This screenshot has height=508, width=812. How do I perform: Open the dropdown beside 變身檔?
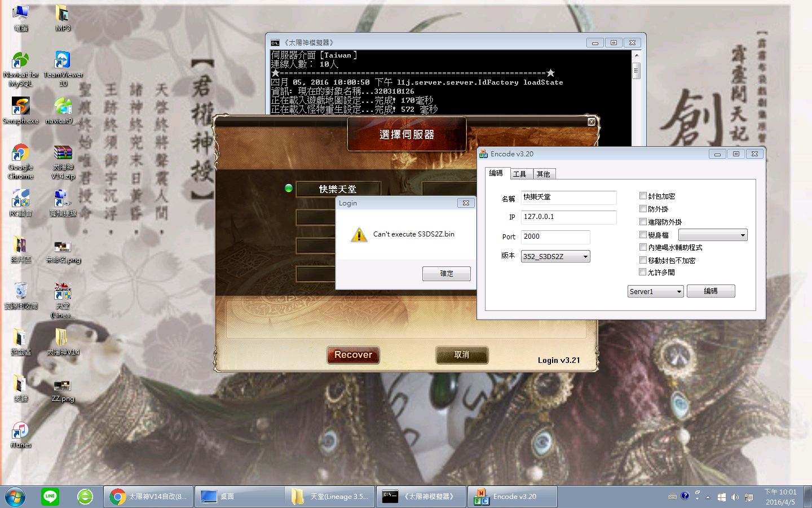[713, 235]
